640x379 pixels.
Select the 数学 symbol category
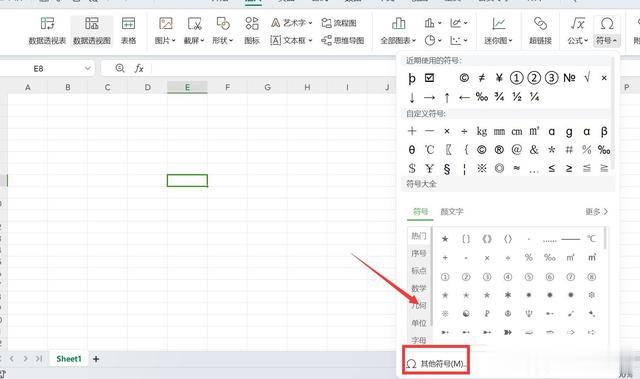coord(419,288)
